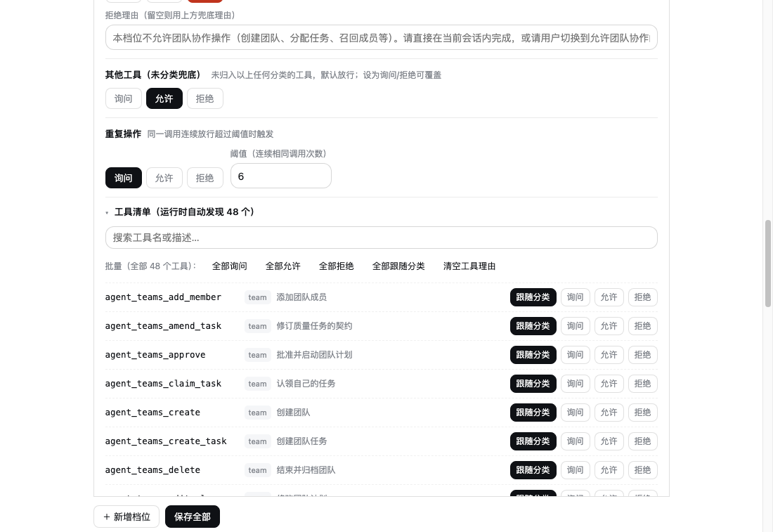Apply batch action 全部允许
This screenshot has width=773, height=532.
click(x=282, y=266)
